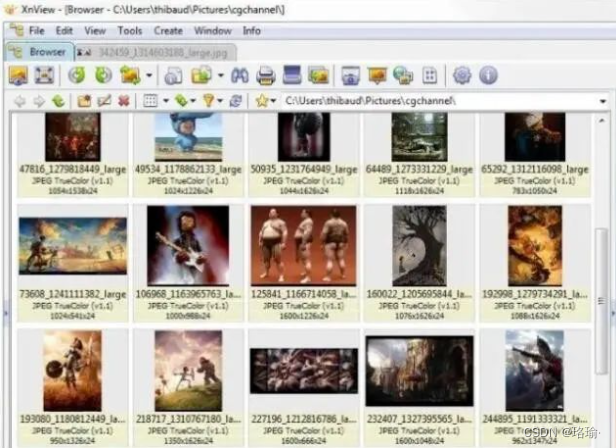Select the tree thumbnail 160022_1205695844
Image resolution: width=616 pixels, height=448 pixels.
pyautogui.click(x=419, y=246)
